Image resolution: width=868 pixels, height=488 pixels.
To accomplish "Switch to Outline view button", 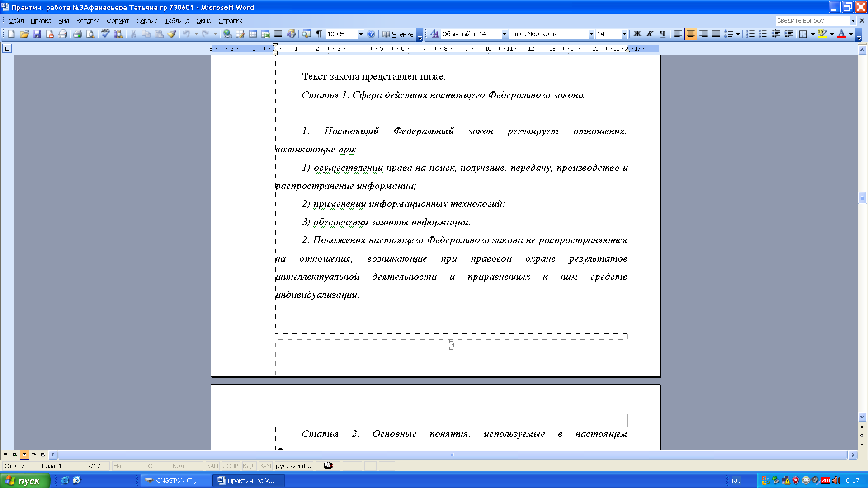I will (34, 455).
